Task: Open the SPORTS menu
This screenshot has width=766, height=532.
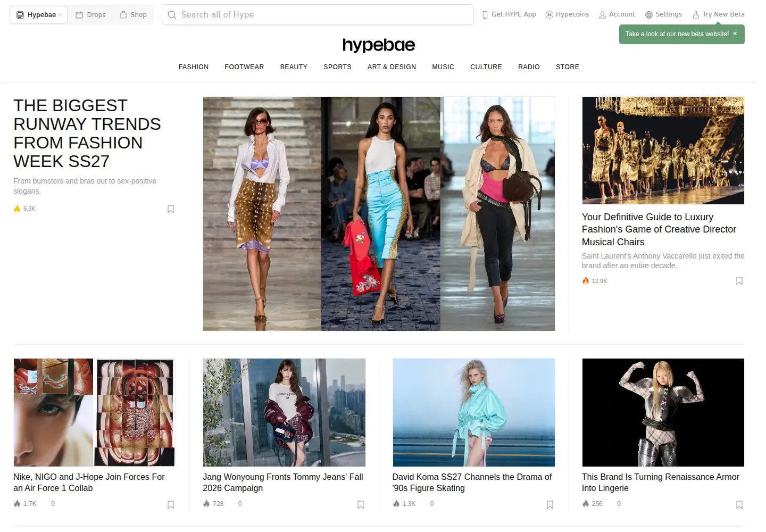Action: point(337,67)
